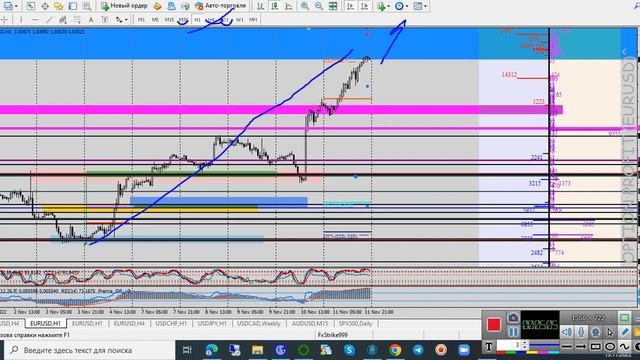
Task: Select the Fibonacci retracement tool
Action: pyautogui.click(x=77, y=20)
